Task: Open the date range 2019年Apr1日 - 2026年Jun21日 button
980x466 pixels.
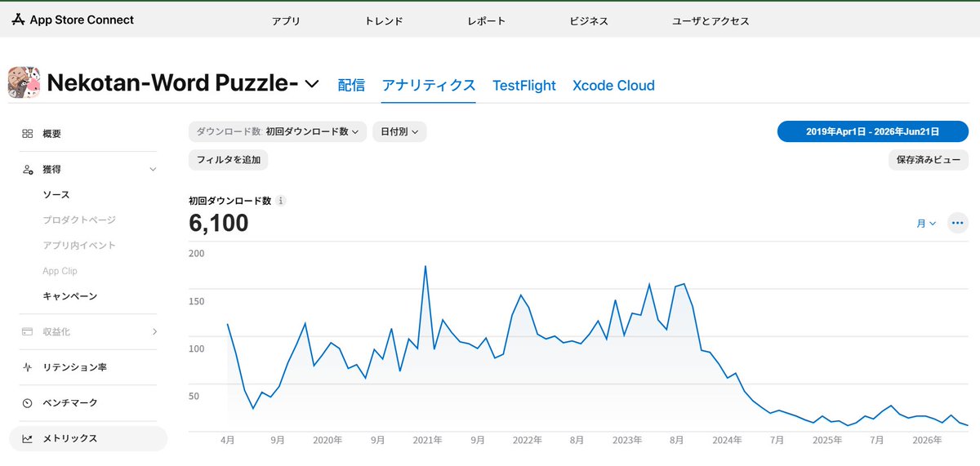Action: 873,131
